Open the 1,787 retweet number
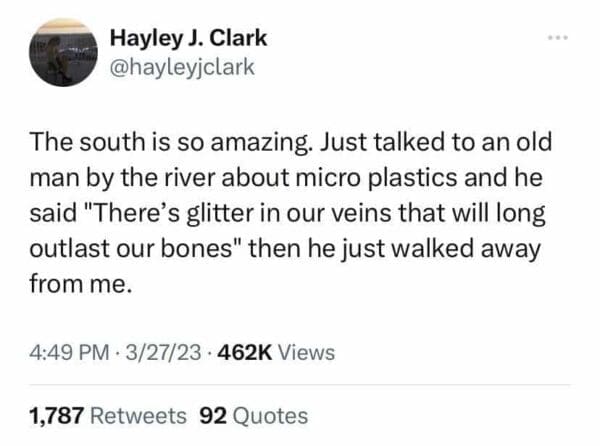This screenshot has height=446, width=600. [55, 415]
